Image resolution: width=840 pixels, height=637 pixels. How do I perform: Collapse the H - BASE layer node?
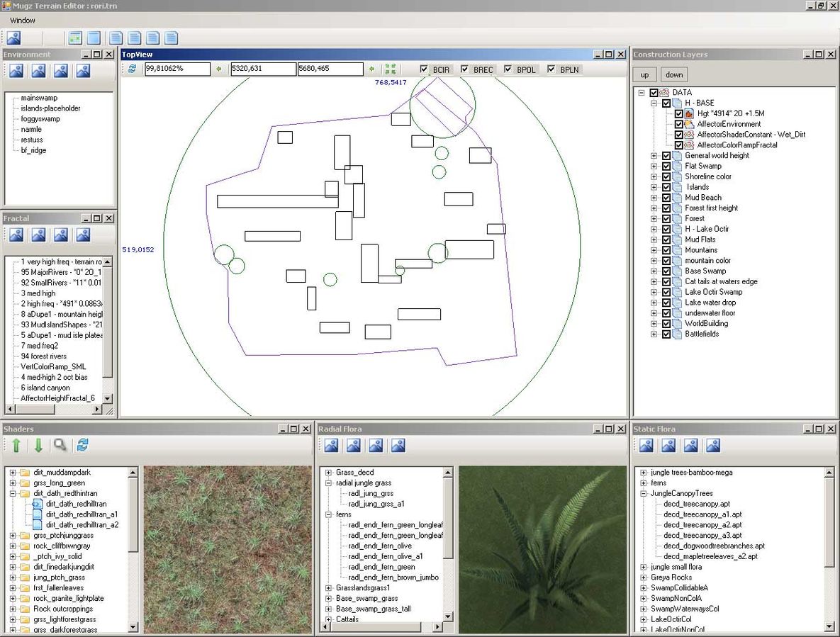click(x=654, y=103)
